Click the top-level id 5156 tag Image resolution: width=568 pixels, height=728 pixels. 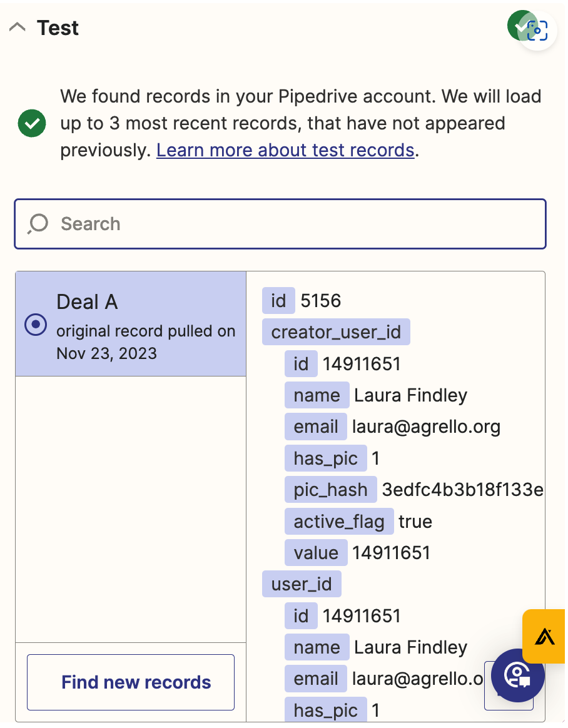pos(278,301)
